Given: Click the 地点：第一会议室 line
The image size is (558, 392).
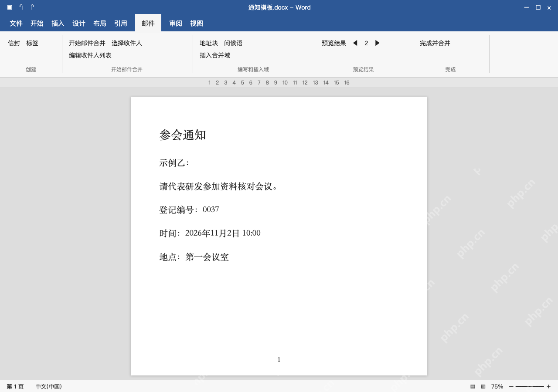Looking at the screenshot, I should point(194,257).
